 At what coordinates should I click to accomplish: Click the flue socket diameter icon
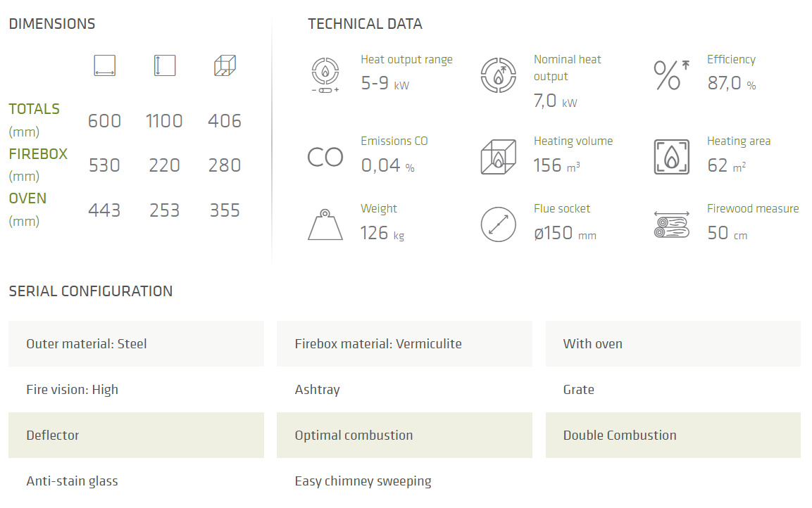(x=499, y=224)
